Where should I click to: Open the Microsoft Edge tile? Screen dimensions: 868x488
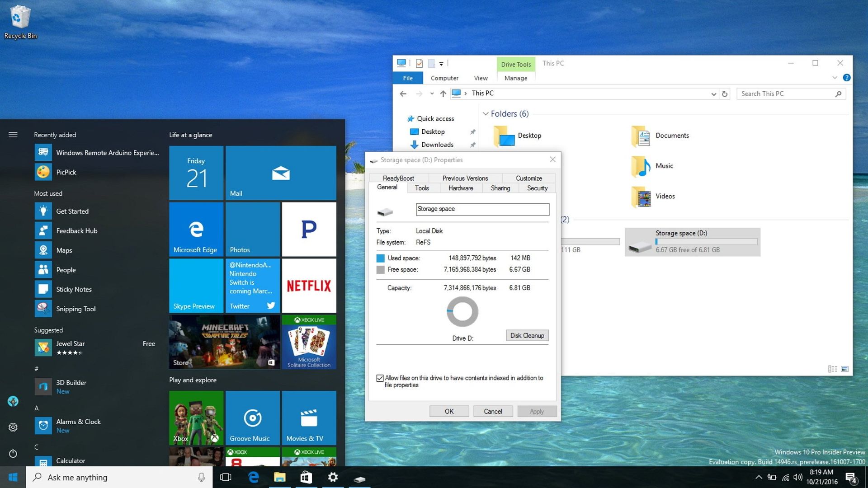(196, 229)
